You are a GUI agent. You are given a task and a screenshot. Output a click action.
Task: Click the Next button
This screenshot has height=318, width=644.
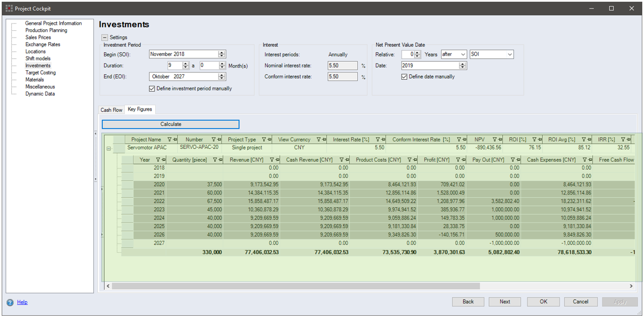point(505,302)
